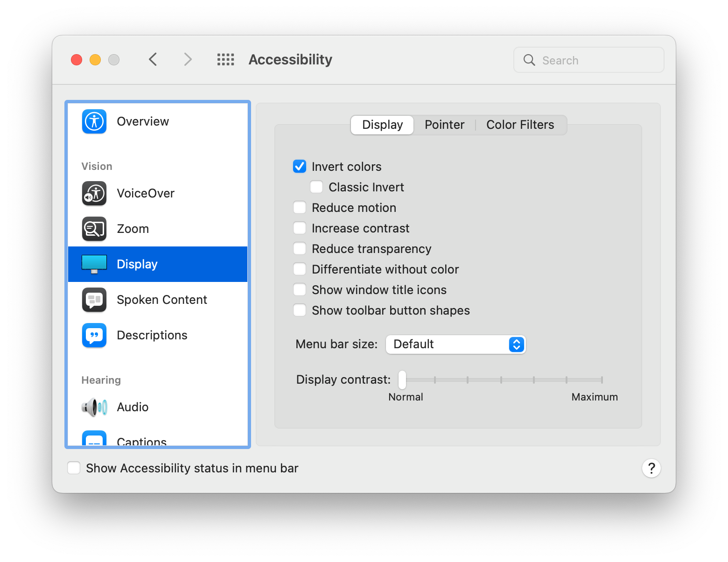
Task: Click the help question mark button
Action: click(651, 468)
